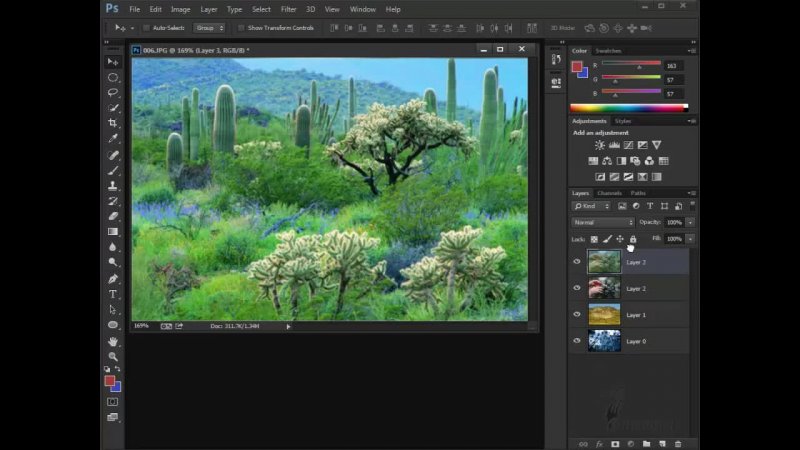800x450 pixels.
Task: Create a new group folder icon
Action: (647, 443)
